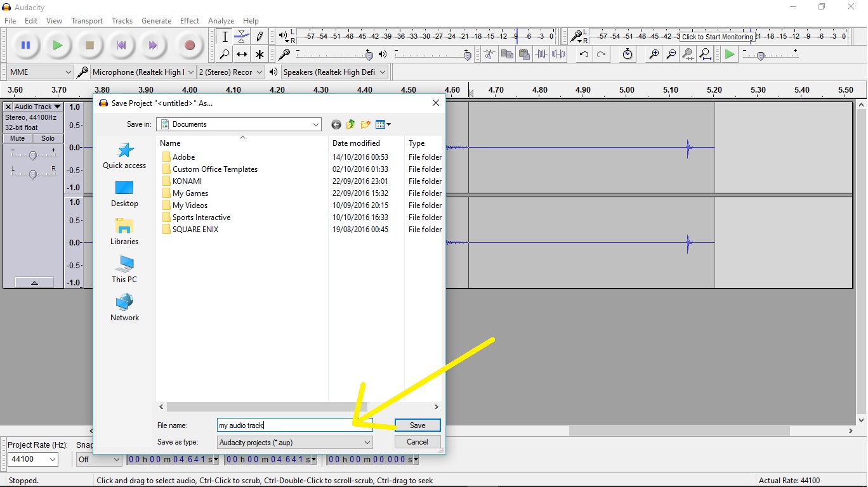Open the Speakers playback device dropdown
Viewport: 868px width, 487px height.
coord(334,72)
